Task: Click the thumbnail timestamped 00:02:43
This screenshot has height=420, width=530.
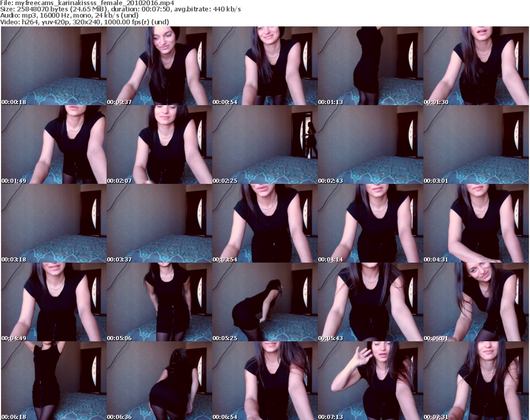Action: 371,144
